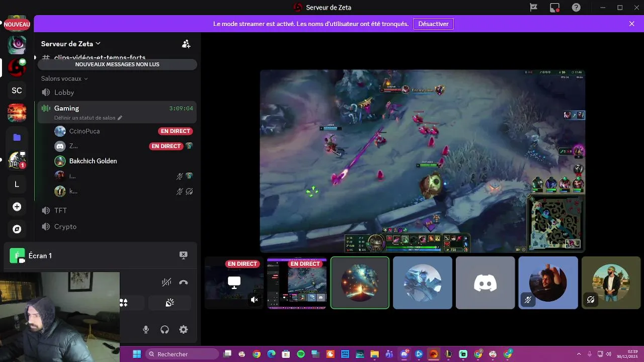
Task: Click the Écran 1 streaming label
Action: pyautogui.click(x=40, y=256)
